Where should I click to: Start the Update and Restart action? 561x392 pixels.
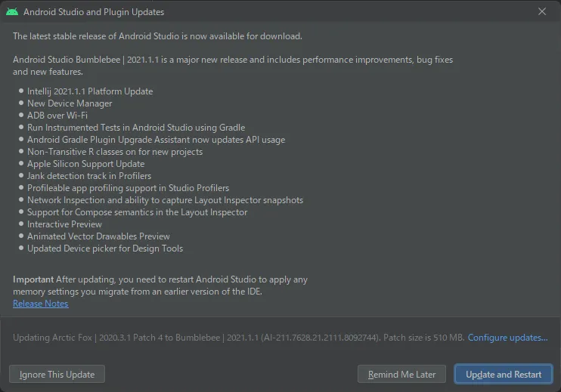(504, 375)
